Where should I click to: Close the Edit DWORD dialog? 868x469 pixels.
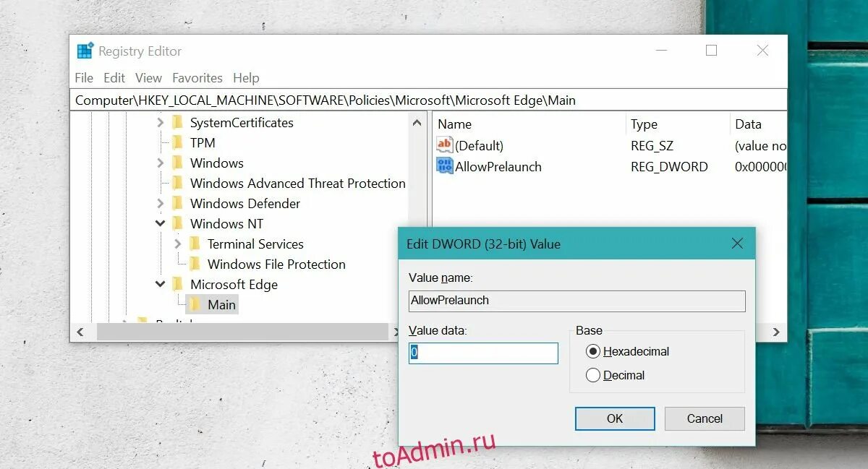tap(737, 244)
